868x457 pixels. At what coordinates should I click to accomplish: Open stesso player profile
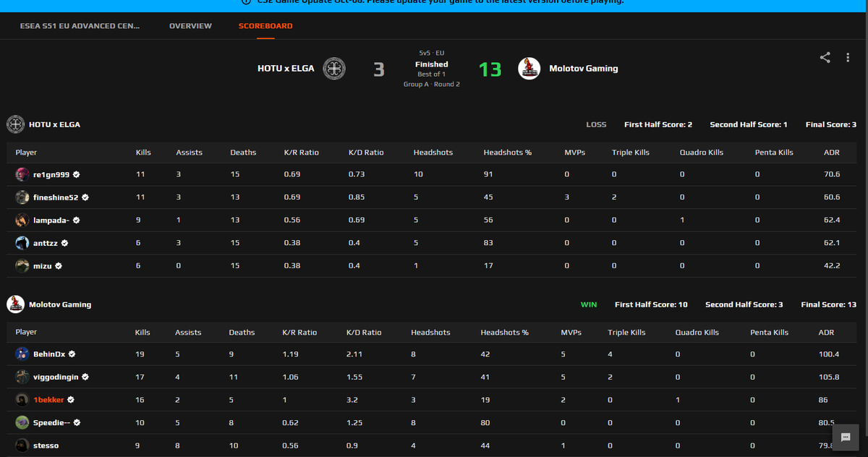pos(46,445)
